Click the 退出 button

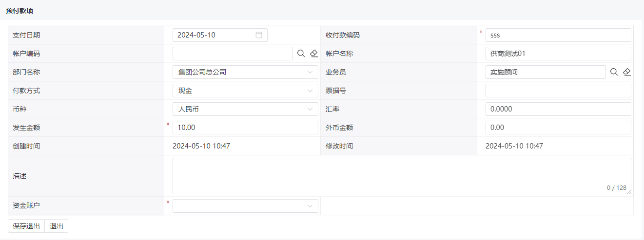57,226
